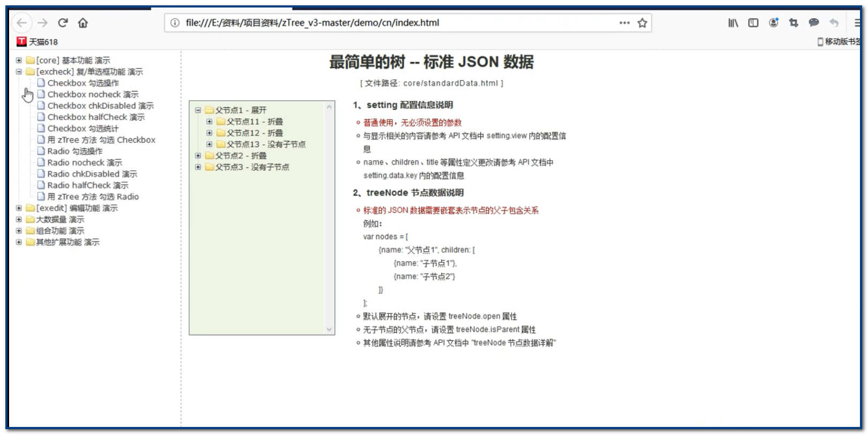
Task: Collapse the [excheck] 复/单选框功能 演示 node
Action: [19, 71]
